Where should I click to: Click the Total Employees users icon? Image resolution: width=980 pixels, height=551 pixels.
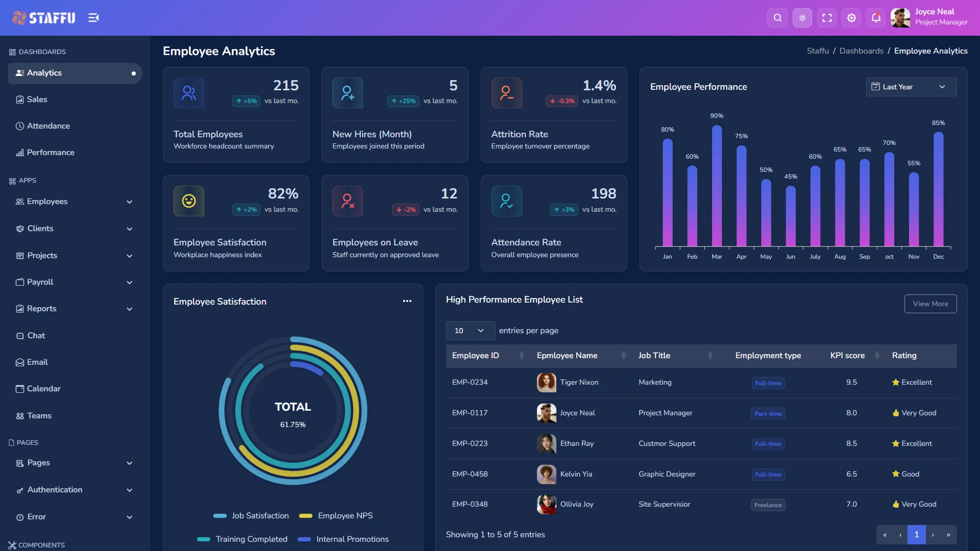click(189, 93)
